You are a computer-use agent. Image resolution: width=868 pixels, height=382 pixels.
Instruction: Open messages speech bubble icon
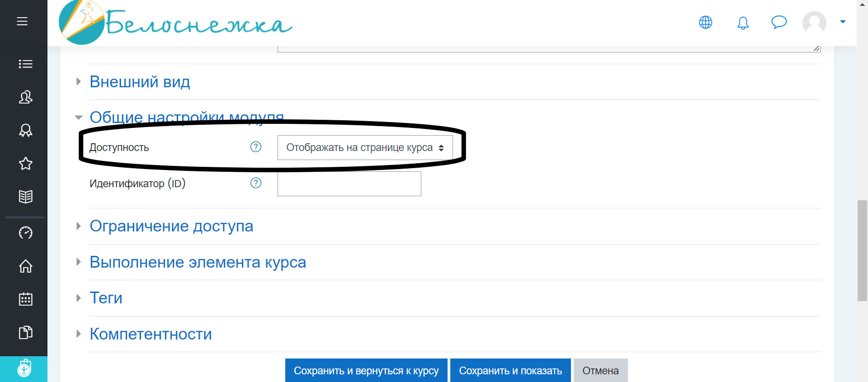[x=778, y=22]
